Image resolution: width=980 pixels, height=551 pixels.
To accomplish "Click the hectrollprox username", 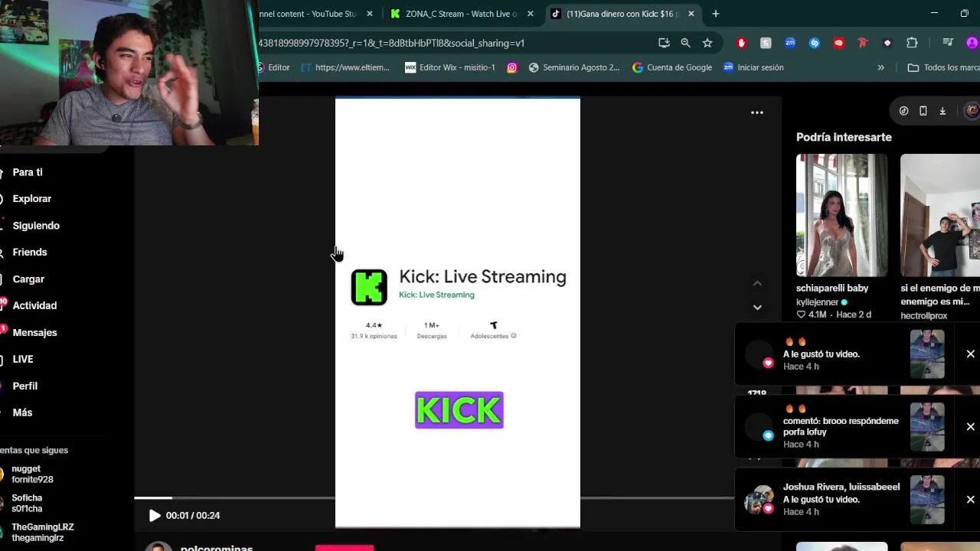I will pyautogui.click(x=924, y=316).
